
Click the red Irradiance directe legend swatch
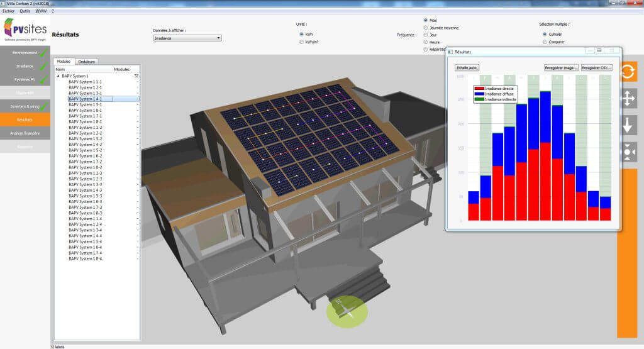(x=479, y=89)
